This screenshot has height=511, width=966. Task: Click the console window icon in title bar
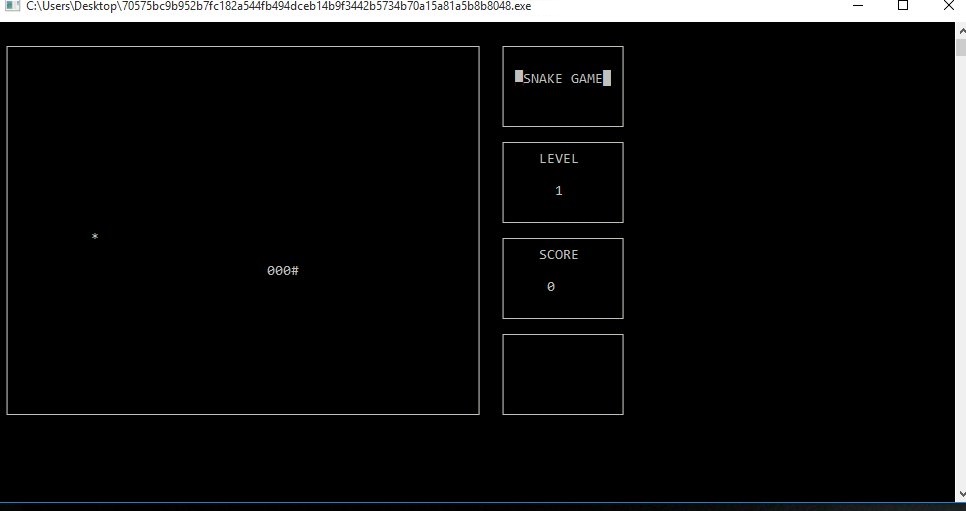(11, 6)
